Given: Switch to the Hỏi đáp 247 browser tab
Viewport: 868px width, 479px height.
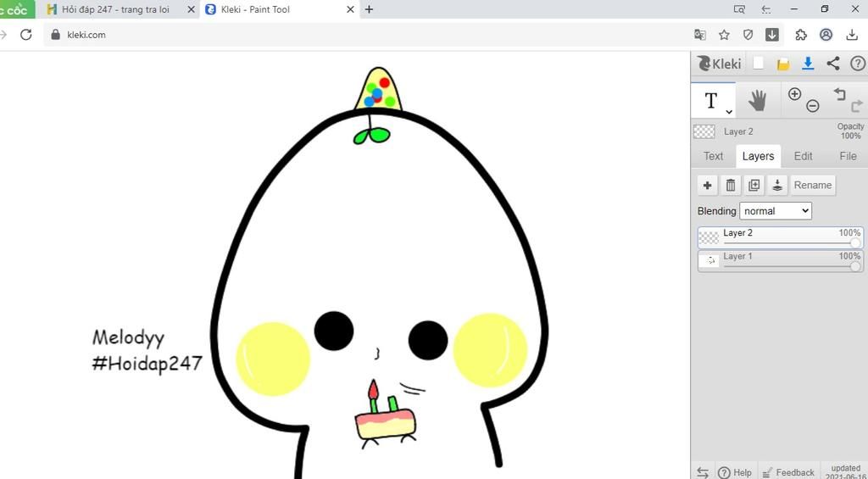Looking at the screenshot, I should click(115, 9).
